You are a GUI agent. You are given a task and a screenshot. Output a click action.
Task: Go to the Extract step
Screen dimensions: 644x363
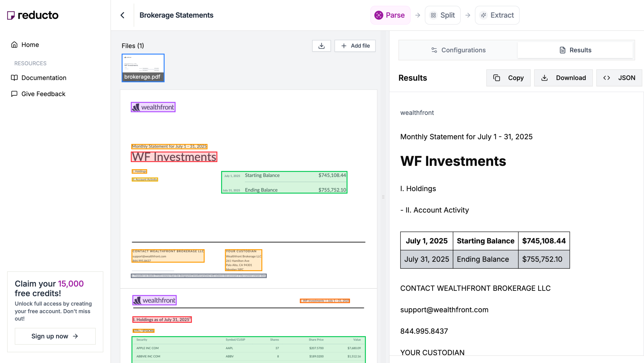497,15
